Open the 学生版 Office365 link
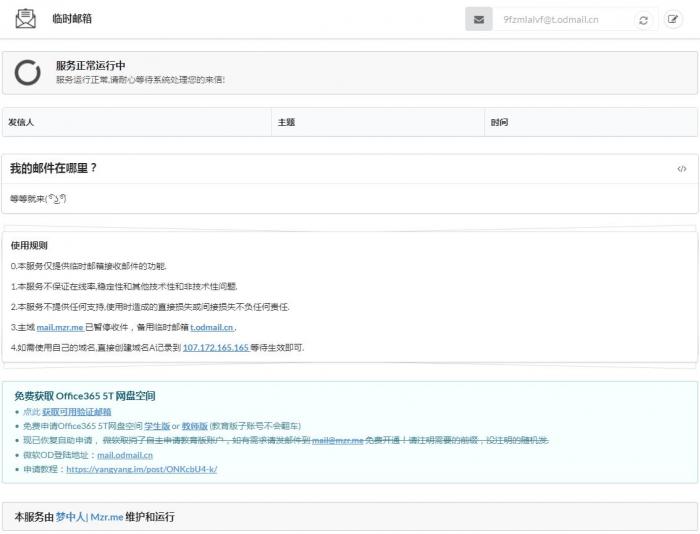700x534 pixels. click(x=157, y=425)
